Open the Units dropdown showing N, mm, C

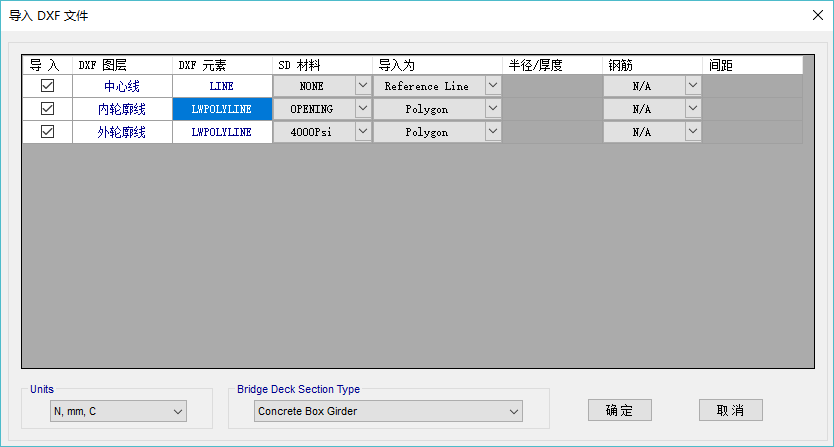pos(178,411)
